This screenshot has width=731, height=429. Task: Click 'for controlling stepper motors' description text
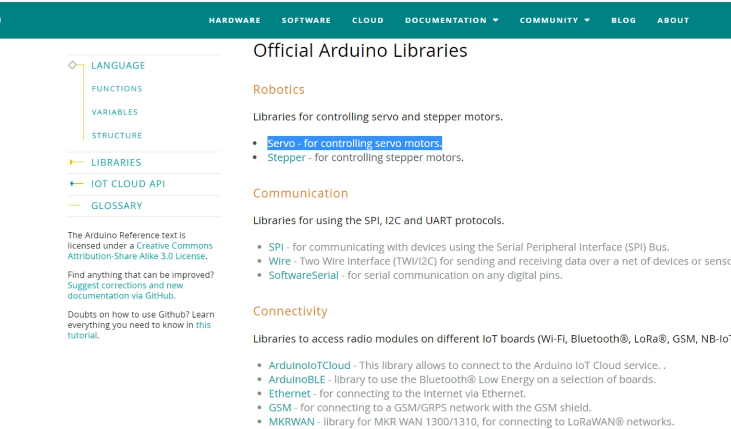click(x=389, y=158)
